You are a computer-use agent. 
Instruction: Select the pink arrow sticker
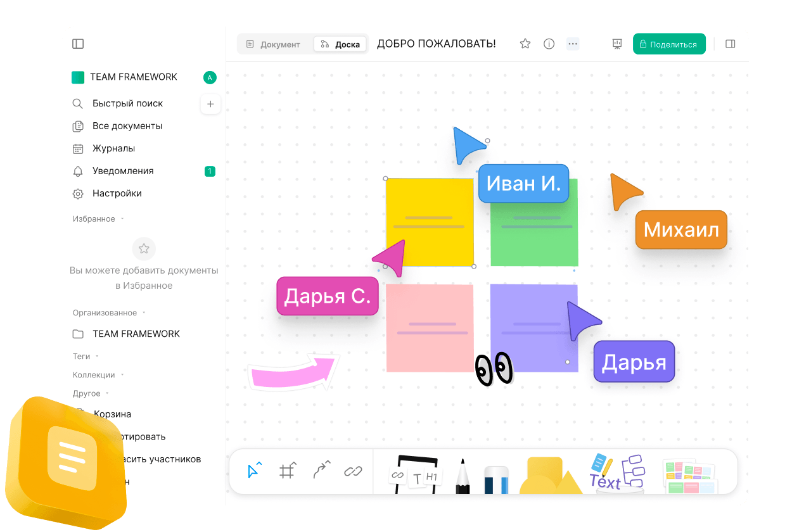[294, 372]
